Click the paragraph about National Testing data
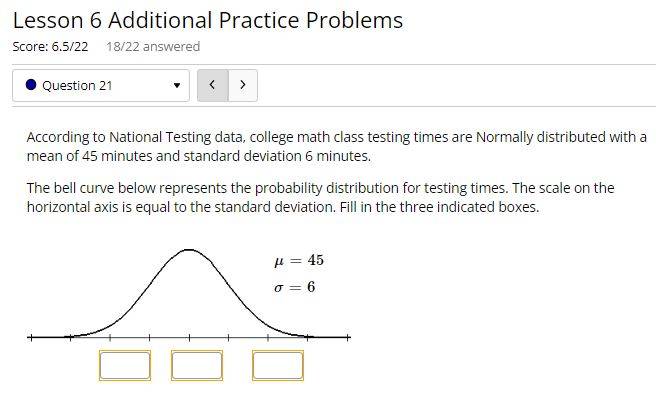This screenshot has width=656, height=395. [x=337, y=146]
